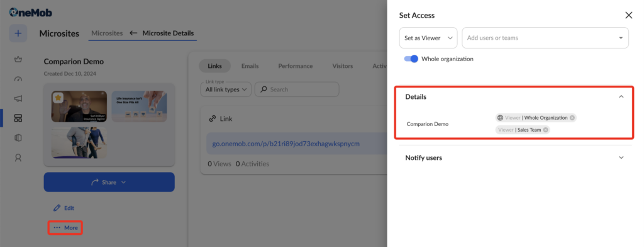
Task: Open the dashboard gauge sidebar icon
Action: point(18,79)
